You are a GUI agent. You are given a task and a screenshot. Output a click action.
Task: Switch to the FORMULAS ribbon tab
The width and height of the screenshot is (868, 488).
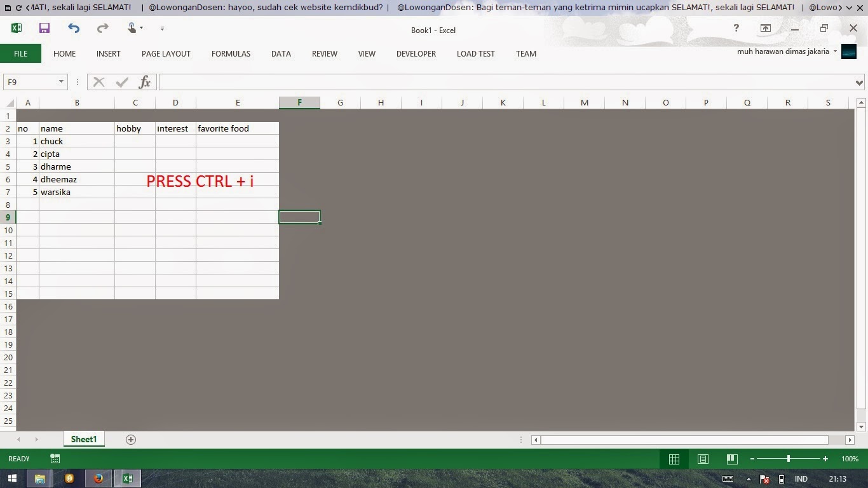[231, 54]
